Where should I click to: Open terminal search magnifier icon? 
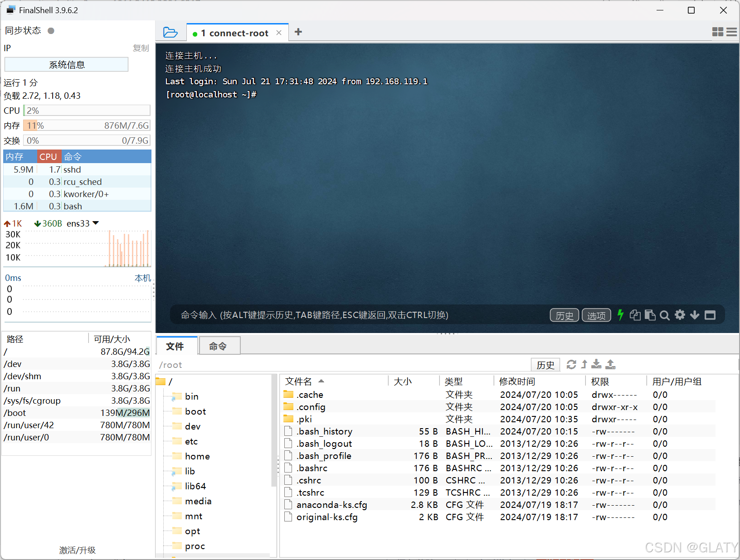(665, 315)
